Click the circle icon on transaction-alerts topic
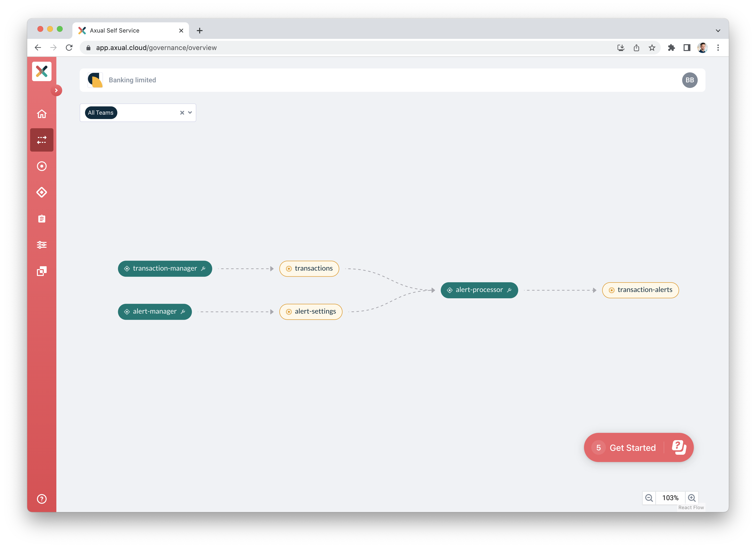The height and width of the screenshot is (548, 756). (611, 290)
